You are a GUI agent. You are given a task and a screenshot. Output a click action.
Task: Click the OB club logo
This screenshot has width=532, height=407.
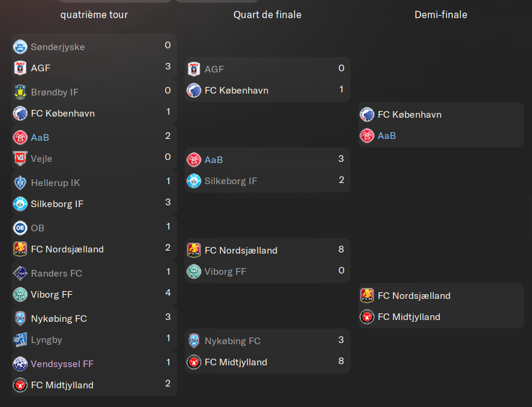[x=20, y=228]
